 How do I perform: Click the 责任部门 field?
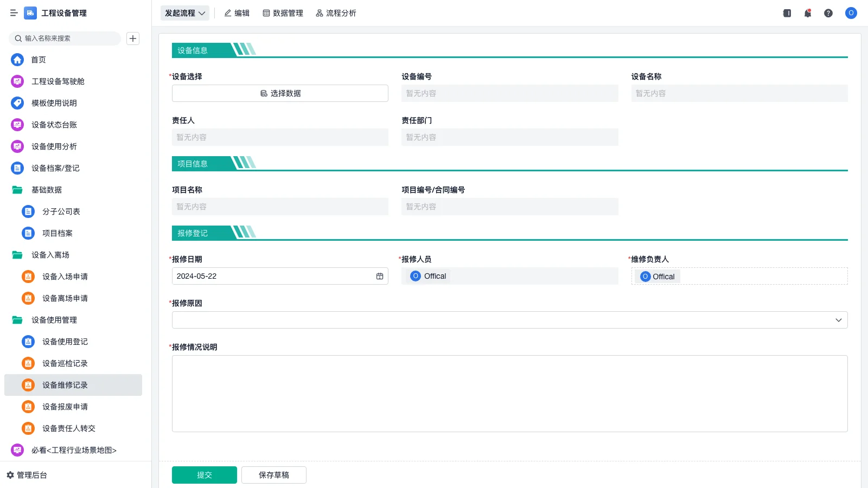pos(509,137)
